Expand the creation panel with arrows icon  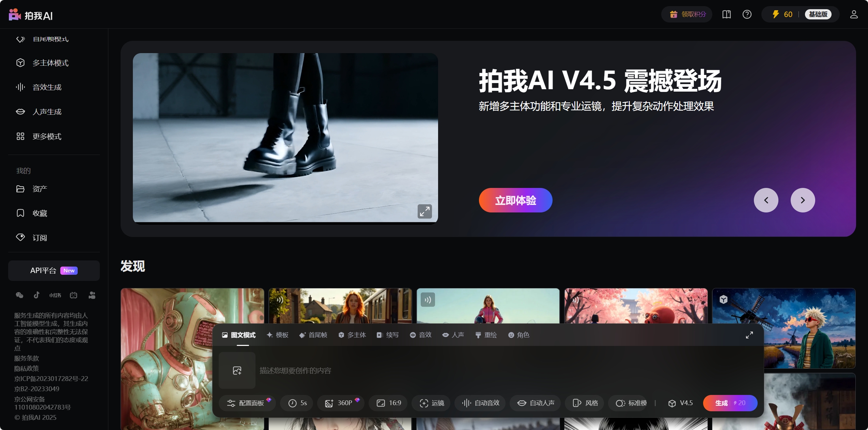coord(749,335)
